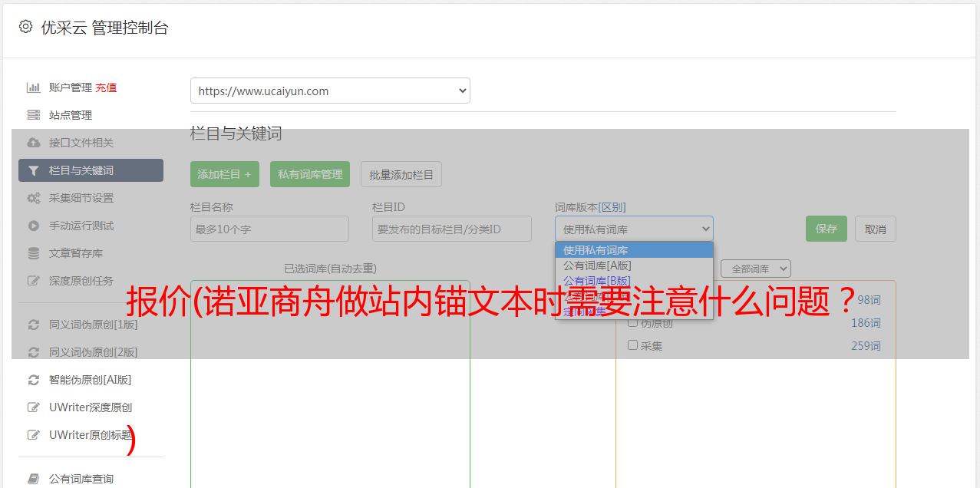Screen dimensions: 980x488
Task: Go to 同义词伪原创[1版] sidebar item
Action: click(x=93, y=325)
